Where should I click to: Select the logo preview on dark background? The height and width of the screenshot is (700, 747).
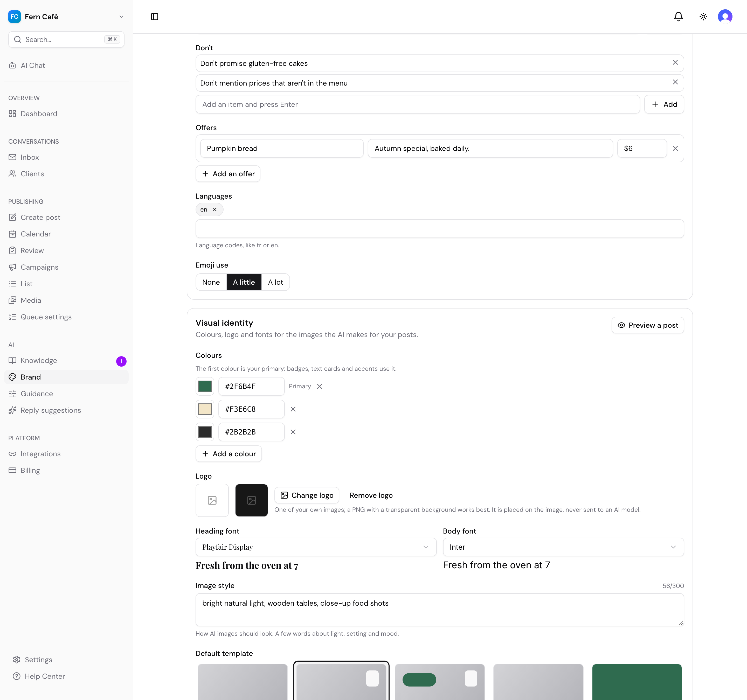point(251,500)
